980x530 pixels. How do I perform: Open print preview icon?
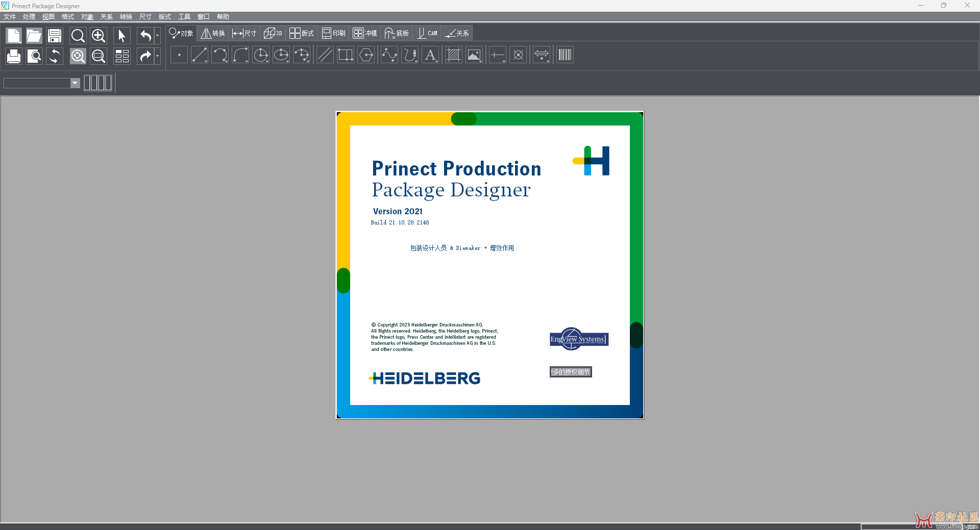pos(34,56)
